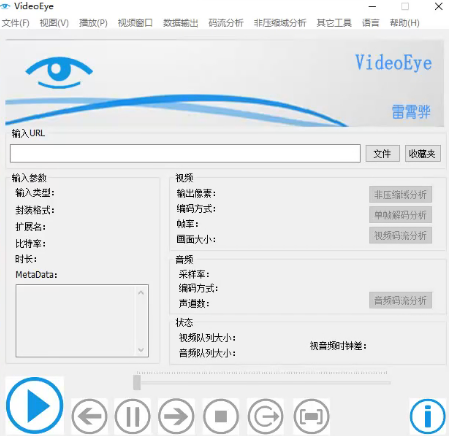This screenshot has height=436, width=449.
Task: Open the 非压缩域分析 menu
Action: pyautogui.click(x=280, y=23)
